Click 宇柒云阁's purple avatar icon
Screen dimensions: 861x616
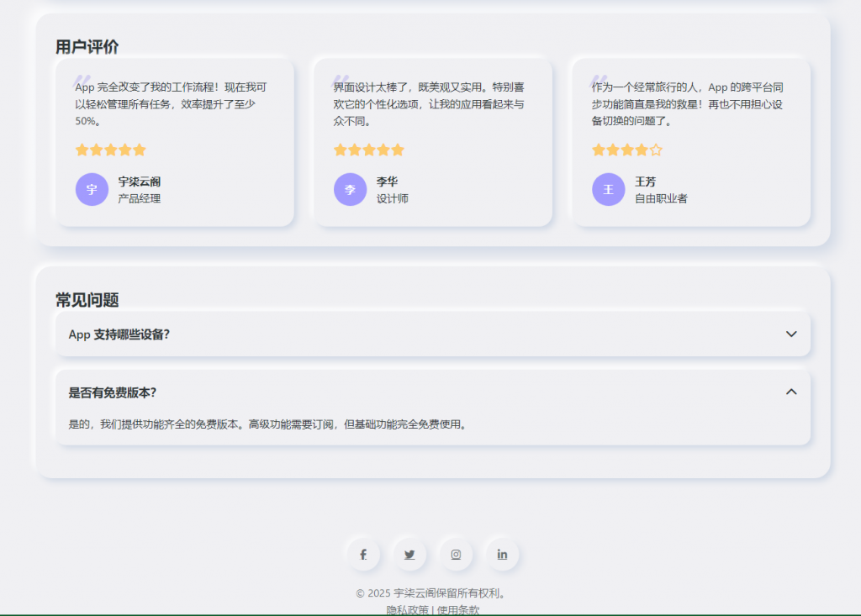point(92,189)
